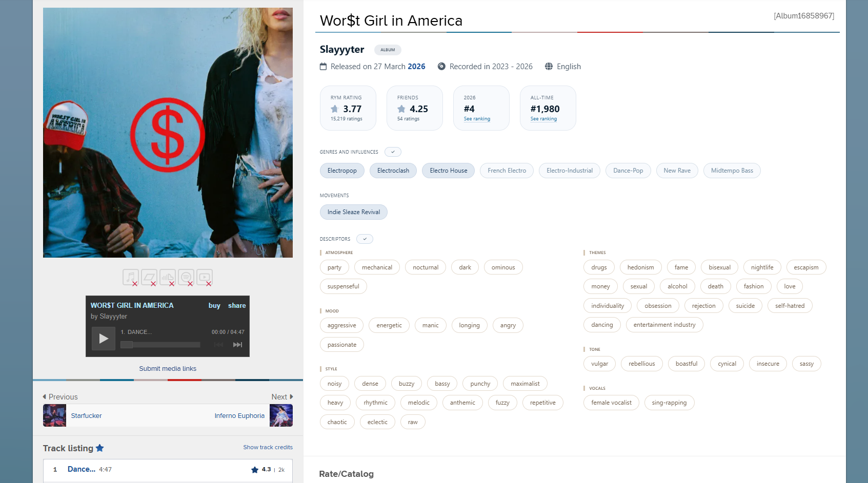This screenshot has width=868, height=483.
Task: Click the RYM rating star icon
Action: click(334, 109)
